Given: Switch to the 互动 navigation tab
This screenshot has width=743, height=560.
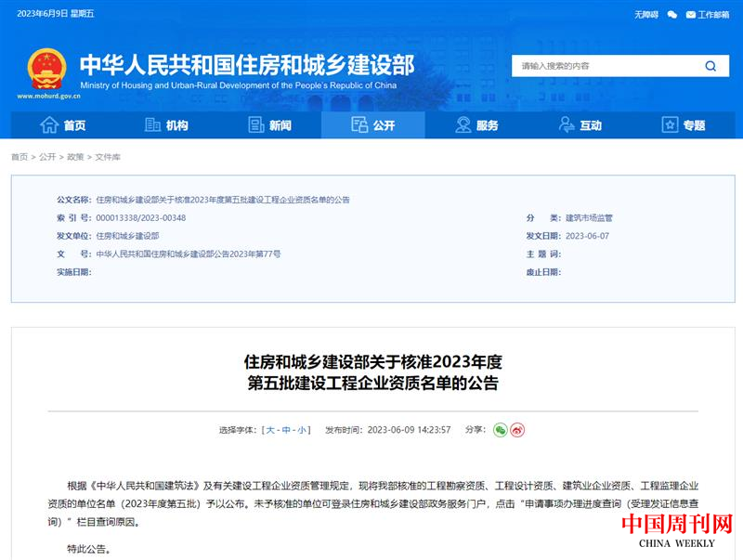Looking at the screenshot, I should coord(580,125).
